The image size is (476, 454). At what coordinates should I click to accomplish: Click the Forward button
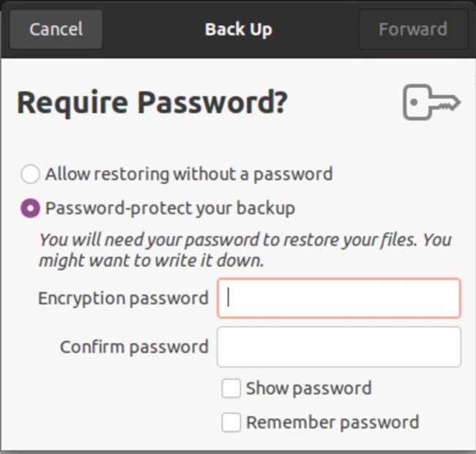coord(412,29)
